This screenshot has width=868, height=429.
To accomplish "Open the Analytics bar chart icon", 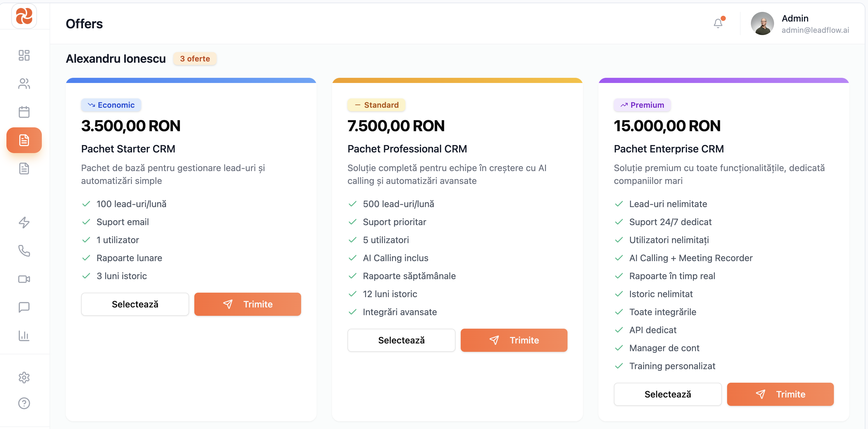I will pos(24,336).
